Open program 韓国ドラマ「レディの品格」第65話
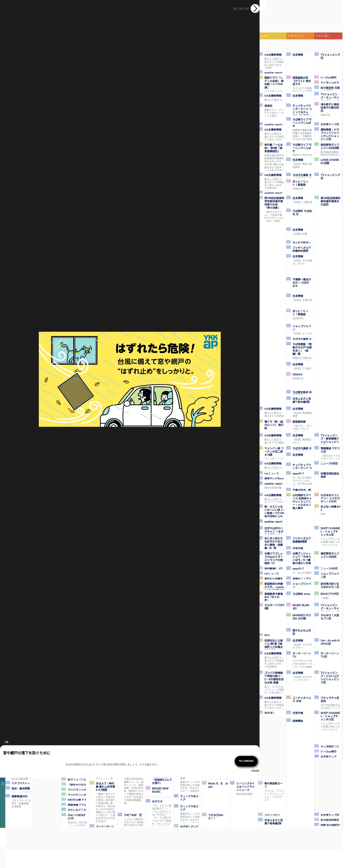This screenshot has height=868, width=343. [x=274, y=83]
